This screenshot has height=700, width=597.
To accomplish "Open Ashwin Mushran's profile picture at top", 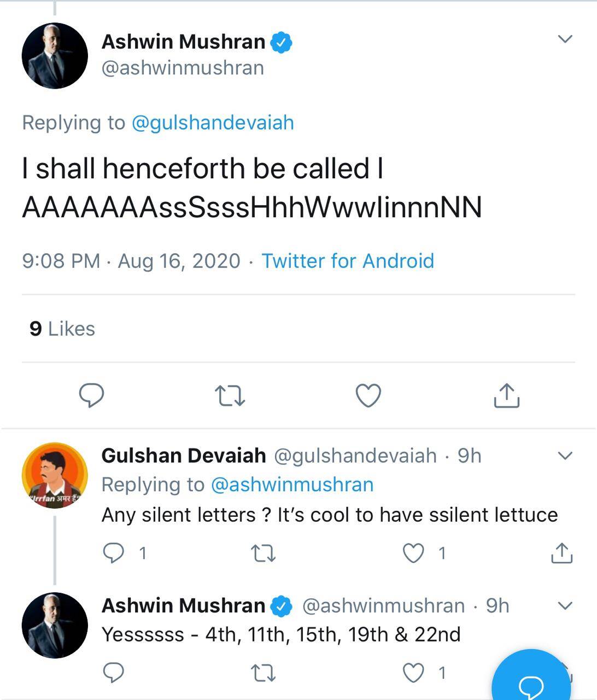I will (55, 56).
